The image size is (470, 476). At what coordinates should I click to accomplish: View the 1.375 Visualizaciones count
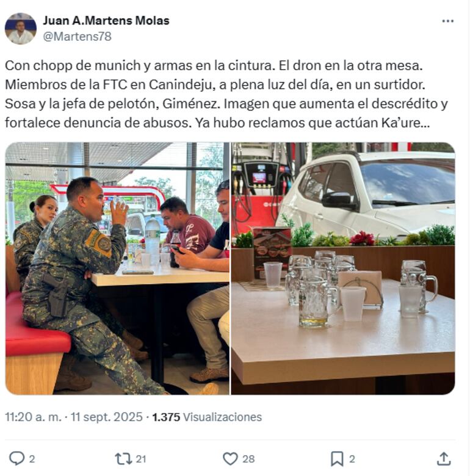[x=207, y=417]
